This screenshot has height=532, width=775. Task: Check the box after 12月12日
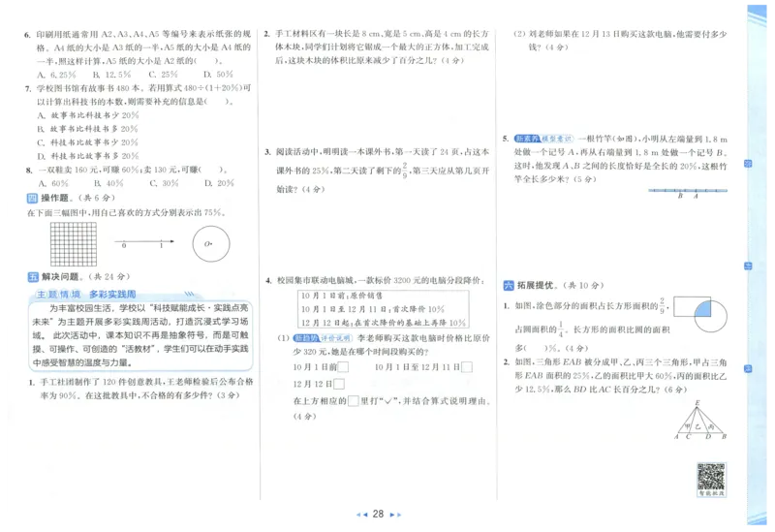point(339,384)
